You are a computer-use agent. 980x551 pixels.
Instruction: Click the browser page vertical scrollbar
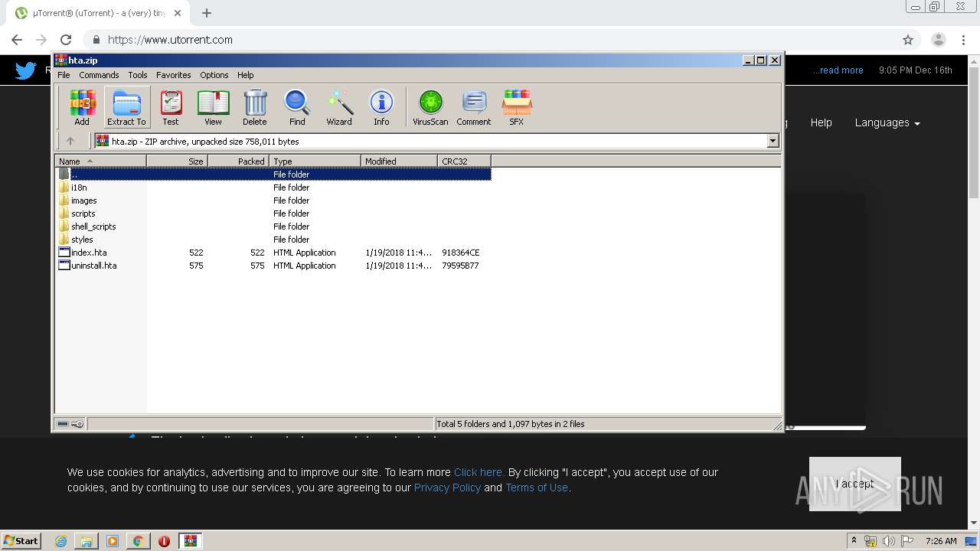click(x=974, y=132)
